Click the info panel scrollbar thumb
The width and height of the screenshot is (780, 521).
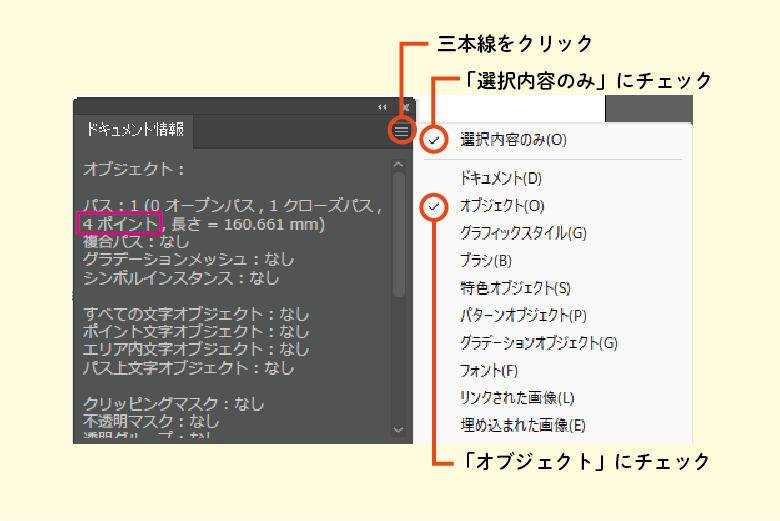coord(398,234)
